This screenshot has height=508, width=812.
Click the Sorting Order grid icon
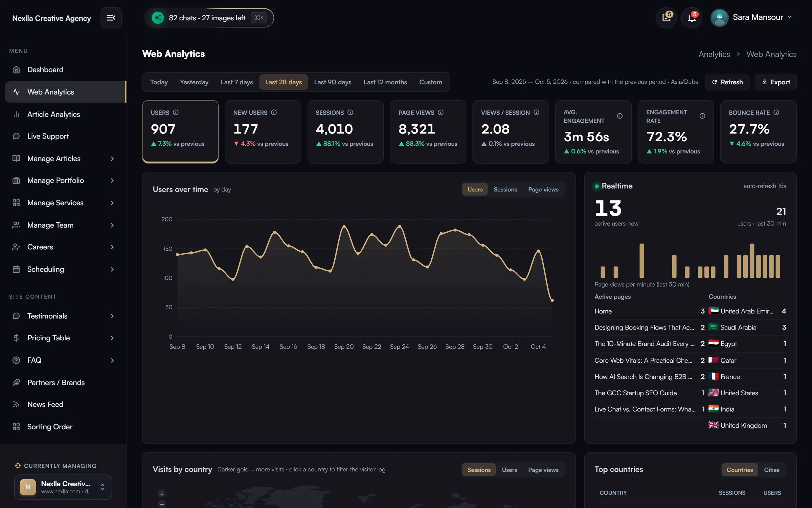(x=16, y=427)
